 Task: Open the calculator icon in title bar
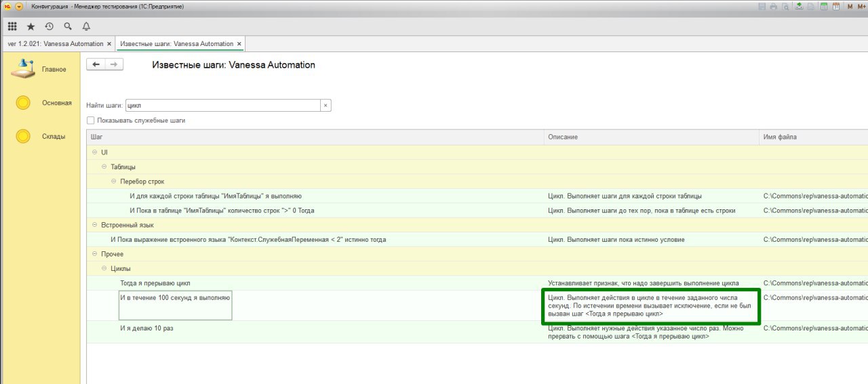coord(824,6)
